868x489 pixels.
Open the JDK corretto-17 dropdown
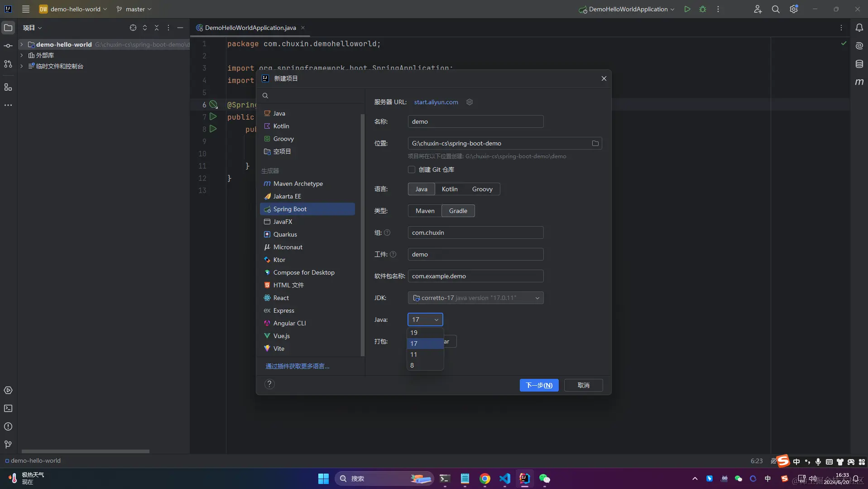(475, 298)
